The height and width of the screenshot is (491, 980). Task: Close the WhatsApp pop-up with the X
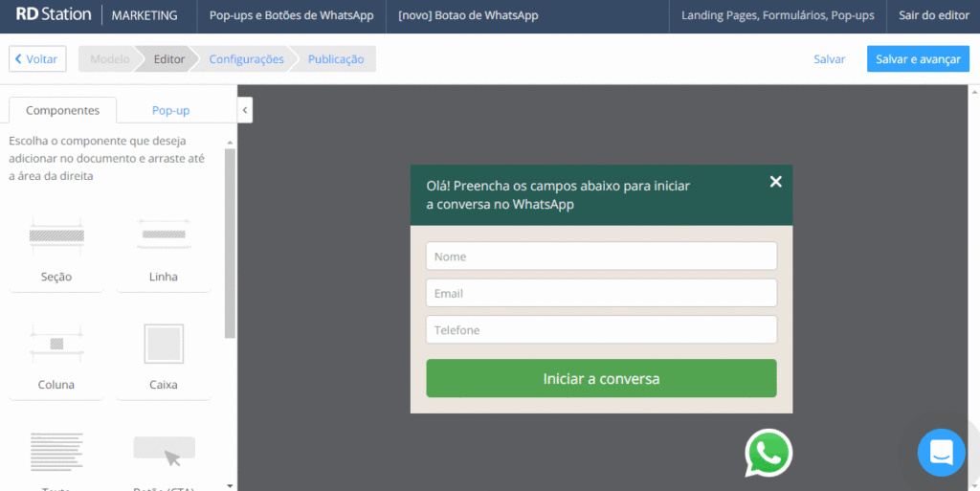pos(775,181)
